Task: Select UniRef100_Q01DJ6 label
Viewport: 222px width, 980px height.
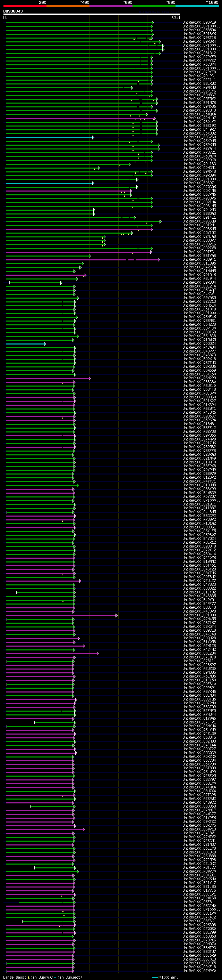Action: [199, 275]
